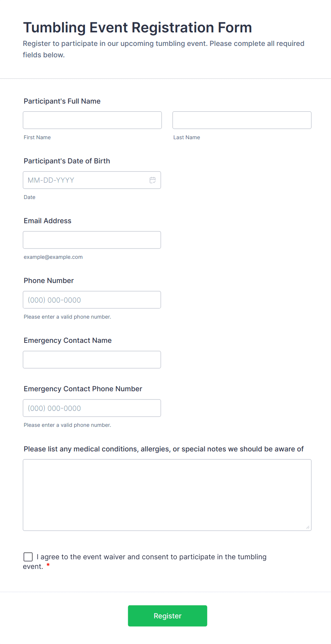Click inside the medical conditions text area
Viewport: 331px width, 644px height.
click(x=167, y=495)
